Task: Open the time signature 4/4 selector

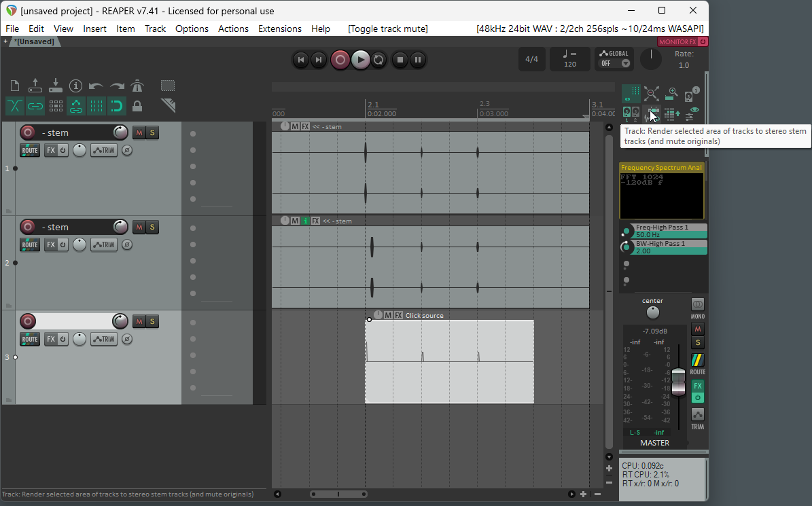Action: point(531,59)
